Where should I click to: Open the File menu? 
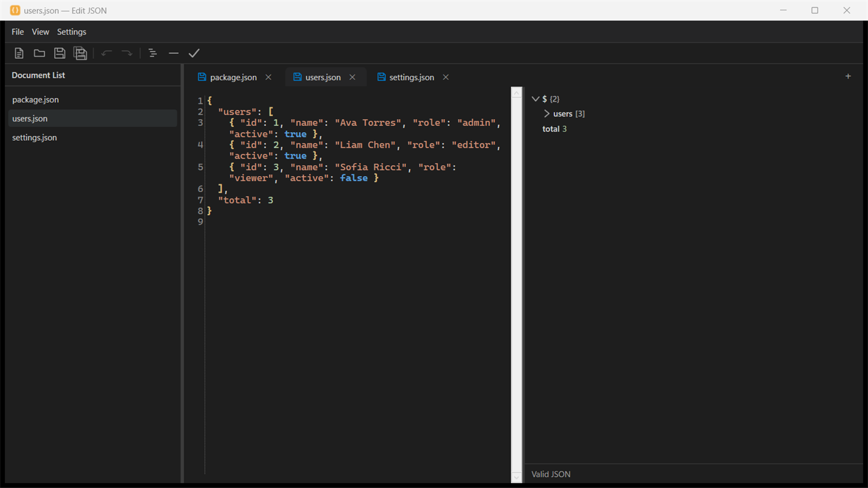[x=18, y=32]
